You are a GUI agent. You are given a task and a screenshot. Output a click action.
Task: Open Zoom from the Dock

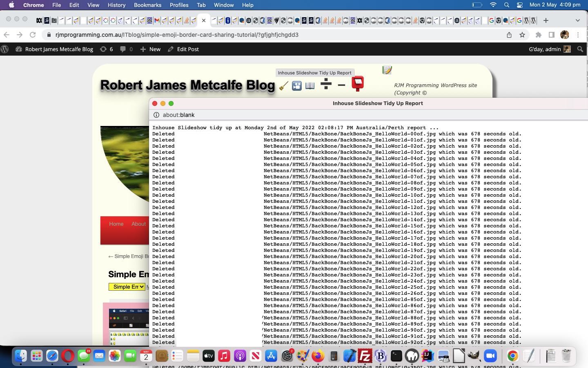[490, 356]
